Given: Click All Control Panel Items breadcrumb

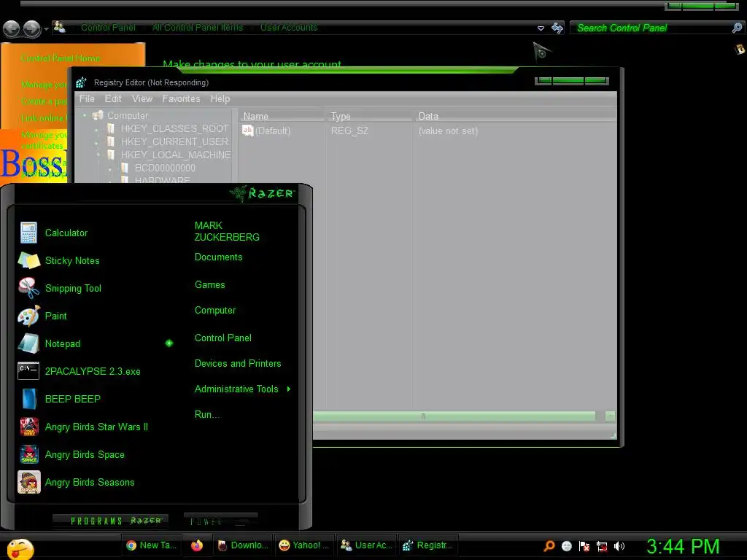Looking at the screenshot, I should (198, 28).
